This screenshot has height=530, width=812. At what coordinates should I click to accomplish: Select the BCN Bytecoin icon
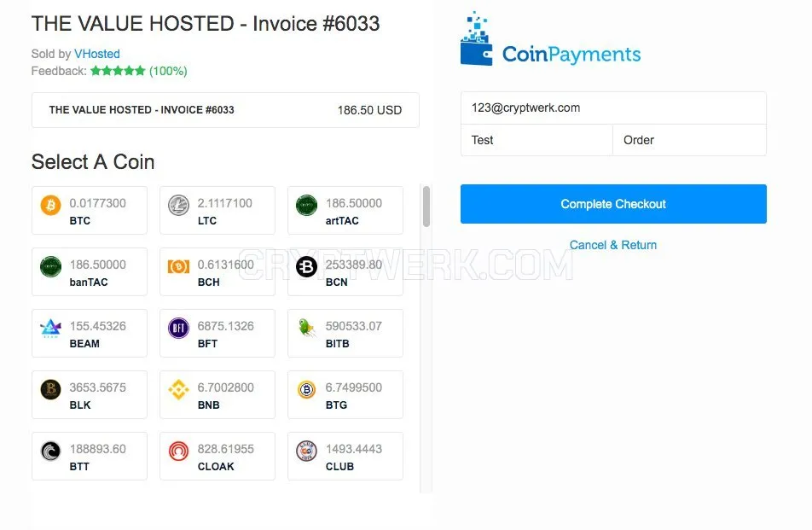click(x=306, y=267)
